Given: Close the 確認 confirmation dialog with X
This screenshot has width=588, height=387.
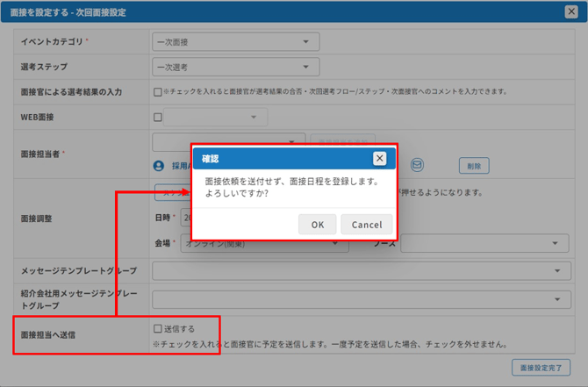Looking at the screenshot, I should (x=379, y=159).
